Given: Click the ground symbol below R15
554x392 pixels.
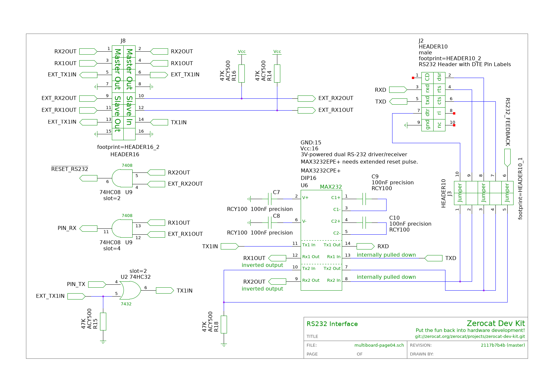Looking at the screenshot, I should click(103, 342).
